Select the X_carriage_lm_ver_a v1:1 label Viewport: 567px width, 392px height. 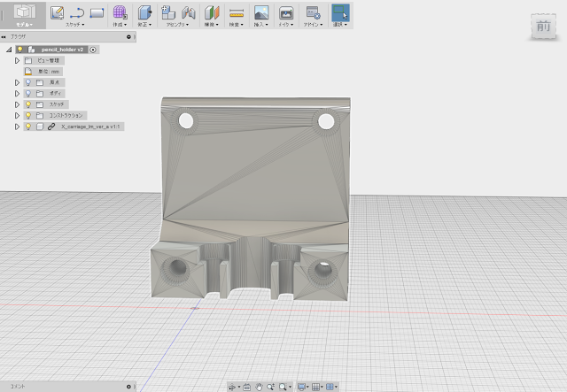pyautogui.click(x=90, y=127)
